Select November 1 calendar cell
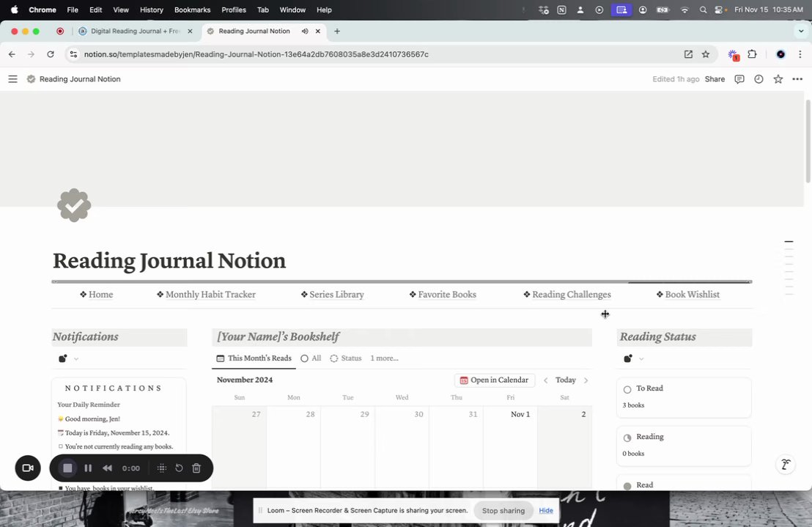Screen dimensions: 812x527 click(x=510, y=447)
